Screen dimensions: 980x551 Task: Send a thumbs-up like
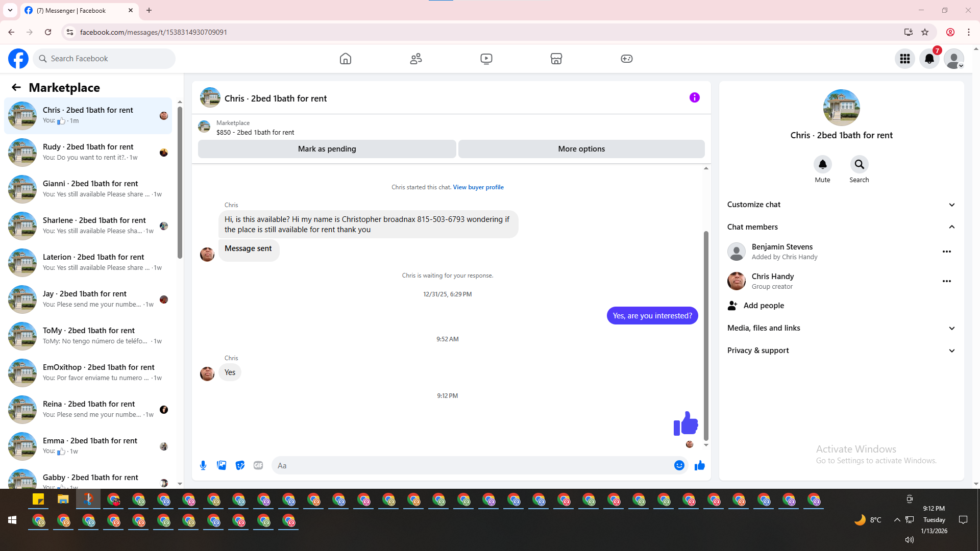coord(700,465)
